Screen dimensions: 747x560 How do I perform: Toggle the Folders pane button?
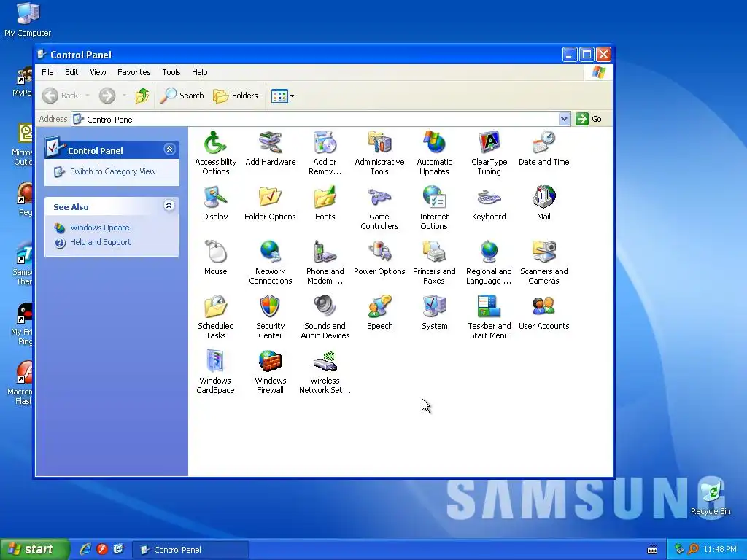(x=236, y=96)
